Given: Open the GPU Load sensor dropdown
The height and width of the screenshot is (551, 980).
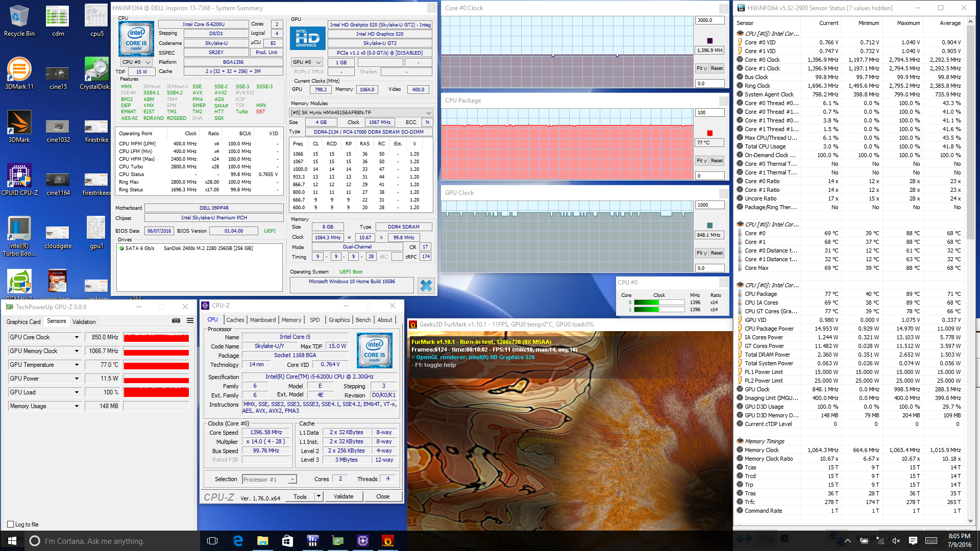Looking at the screenshot, I should pos(77,392).
